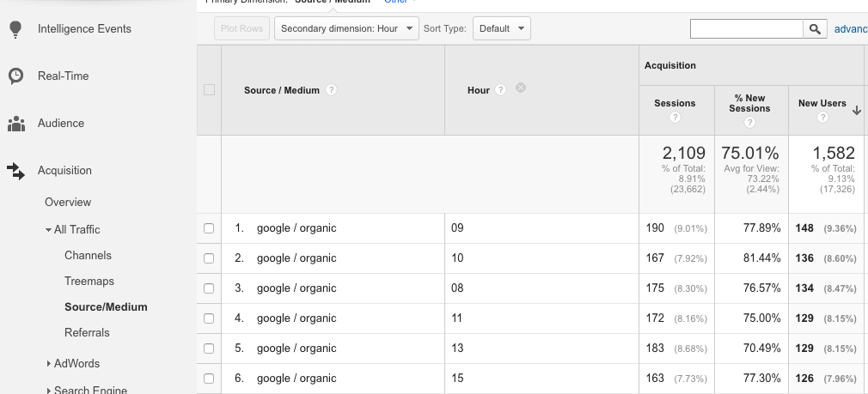The height and width of the screenshot is (394, 868).
Task: Click inside the table search field
Action: (746, 29)
